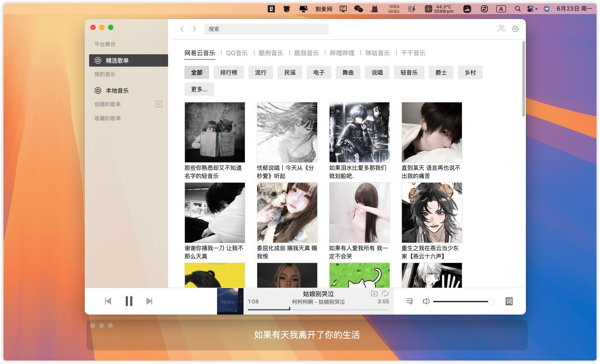Open the current playlist queue
Image resolution: width=600 pixels, height=364 pixels.
[x=409, y=301]
